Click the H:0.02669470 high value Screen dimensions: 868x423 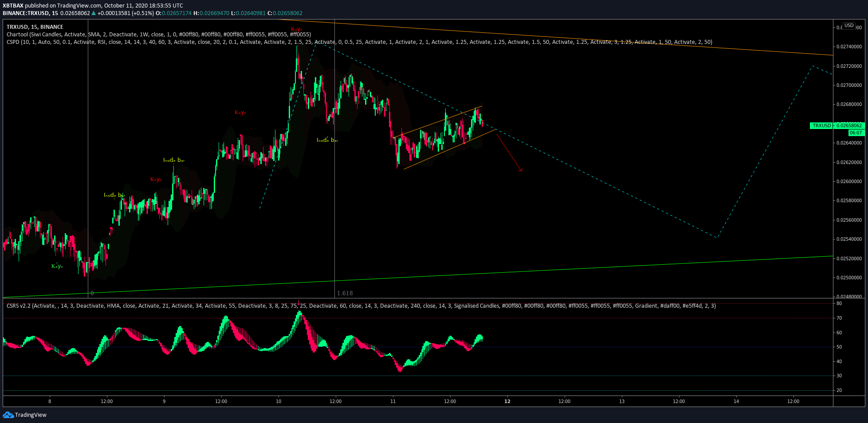point(212,13)
